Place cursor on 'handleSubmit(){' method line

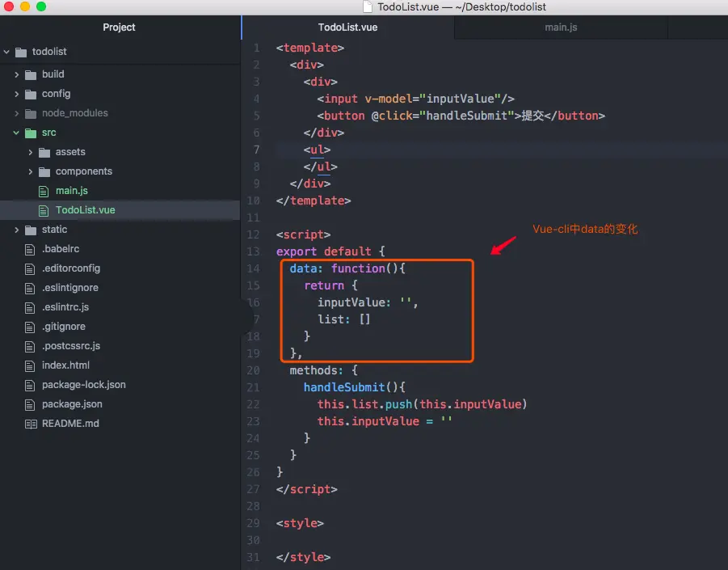[x=354, y=387]
